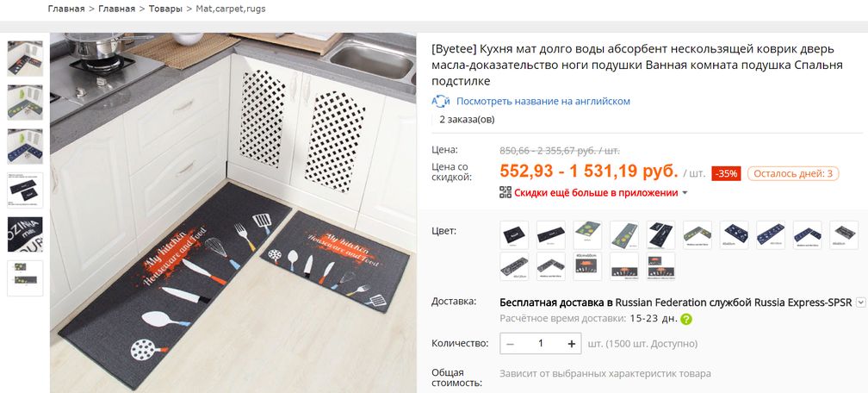Go to first 'Главная' breadcrumb
868x393 pixels.
coord(65,9)
